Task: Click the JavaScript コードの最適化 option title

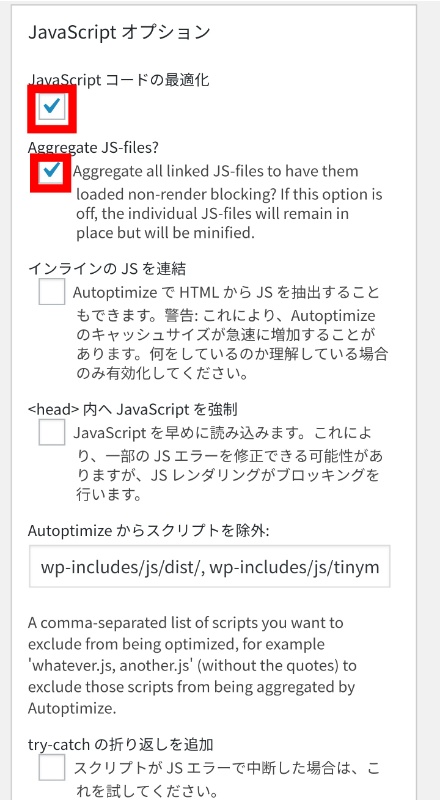Action: pyautogui.click(x=119, y=80)
